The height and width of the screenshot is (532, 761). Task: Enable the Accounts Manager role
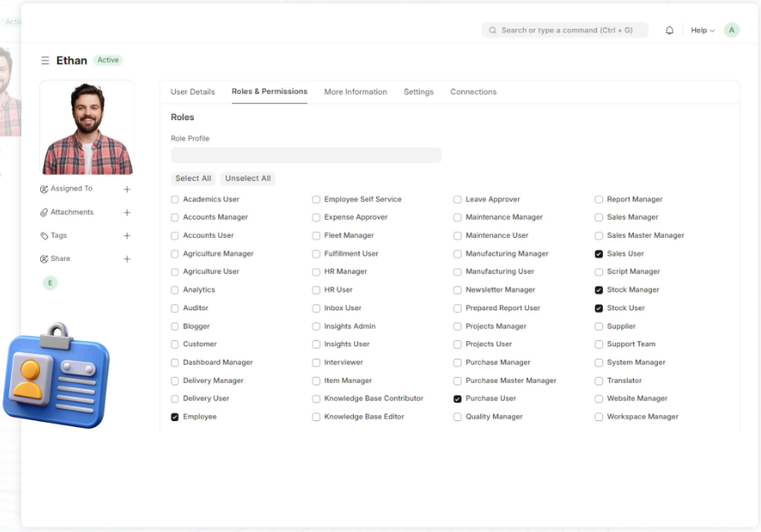[175, 217]
